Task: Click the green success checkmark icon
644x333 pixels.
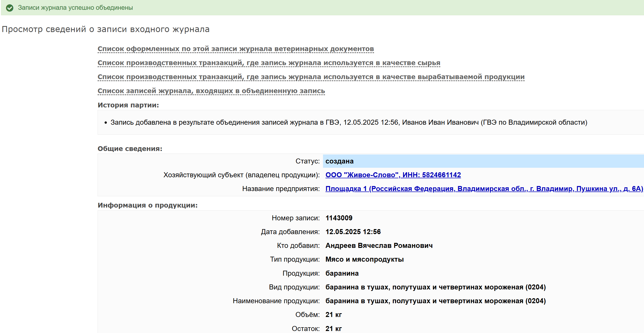Action: click(x=10, y=8)
